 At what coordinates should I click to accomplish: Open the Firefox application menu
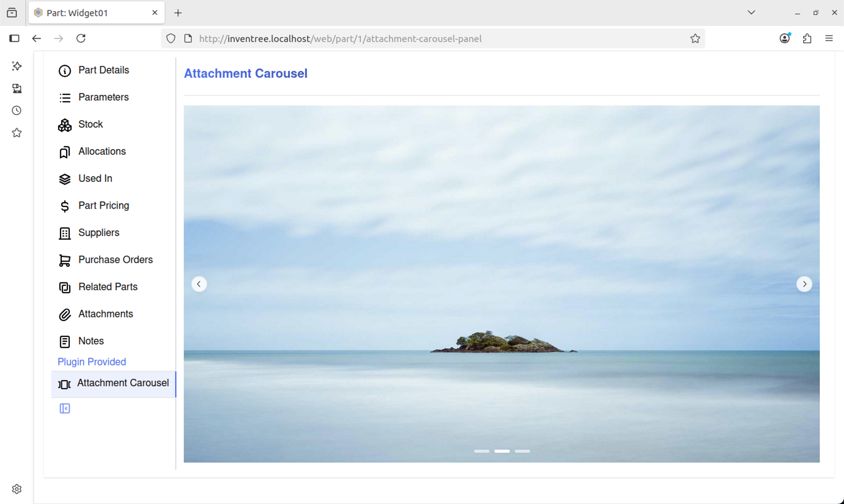point(830,38)
